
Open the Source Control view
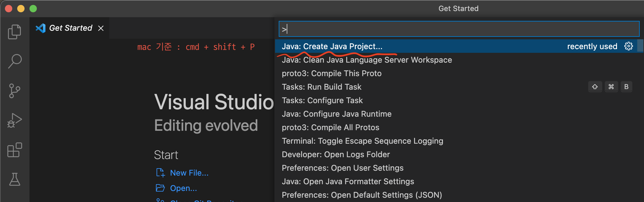click(14, 91)
